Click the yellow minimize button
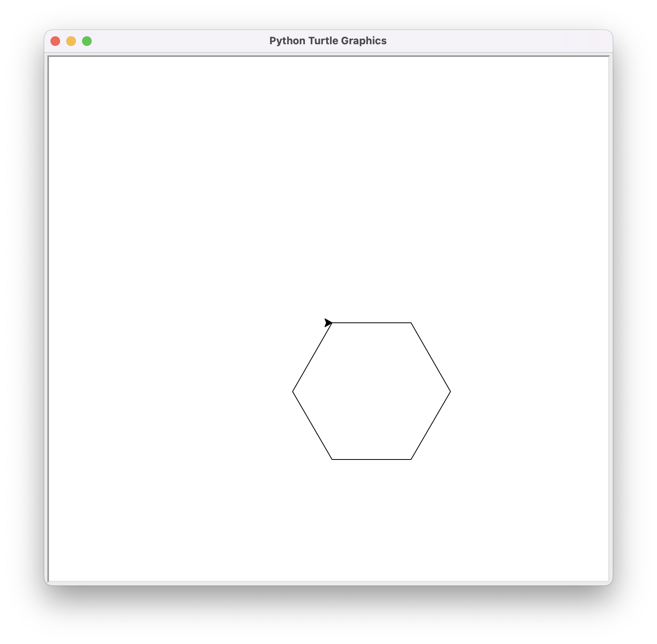The height and width of the screenshot is (644, 657). tap(71, 41)
